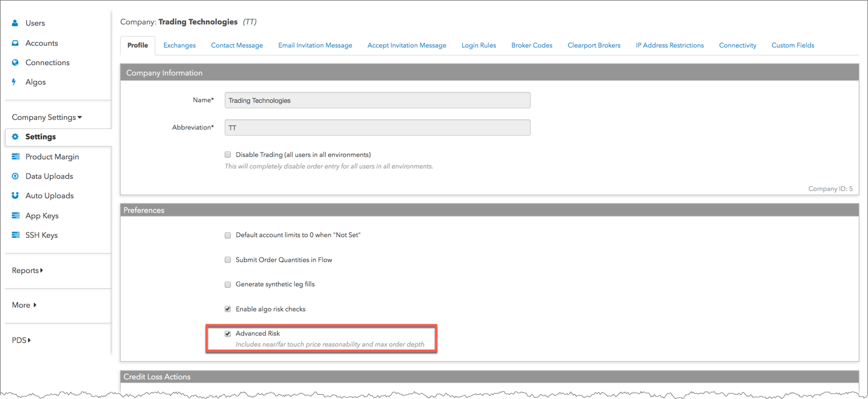Image resolution: width=868 pixels, height=399 pixels.
Task: Go to Accept Invitation Message tab
Action: 407,46
